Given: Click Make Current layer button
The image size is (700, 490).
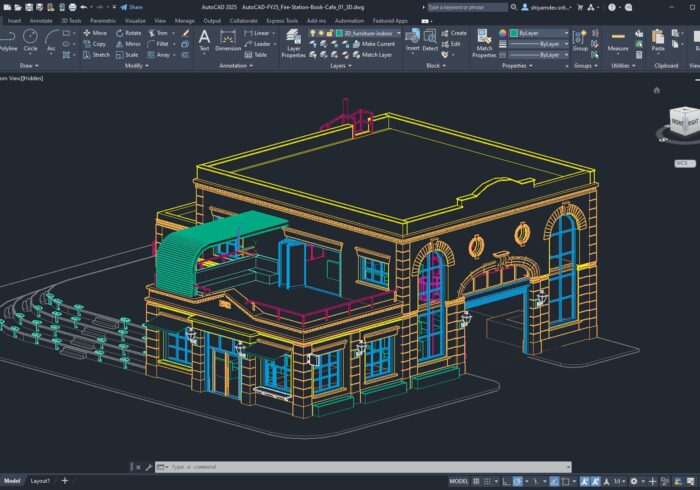Looking at the screenshot, I should click(x=374, y=44).
